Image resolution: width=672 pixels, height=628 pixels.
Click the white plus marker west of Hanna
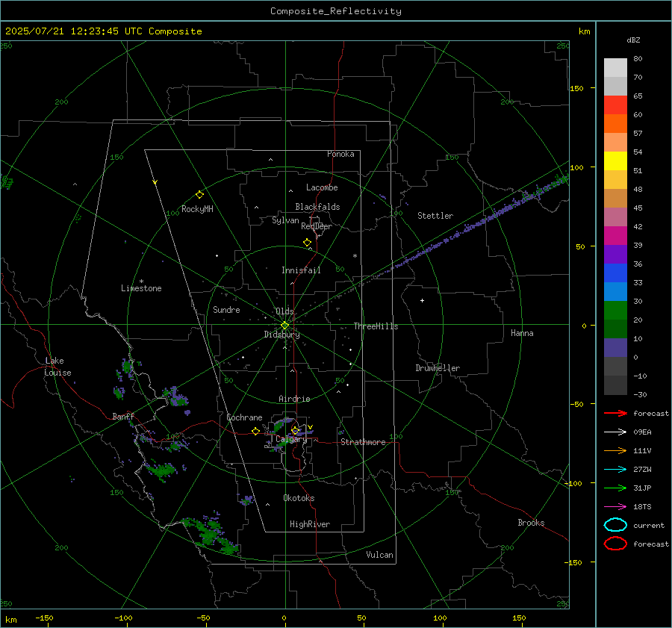[x=422, y=300]
